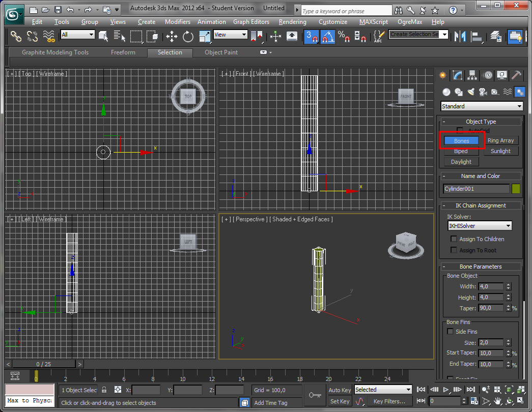This screenshot has height=412, width=532.
Task: Open the selection filter All dropdown
Action: (x=77, y=34)
